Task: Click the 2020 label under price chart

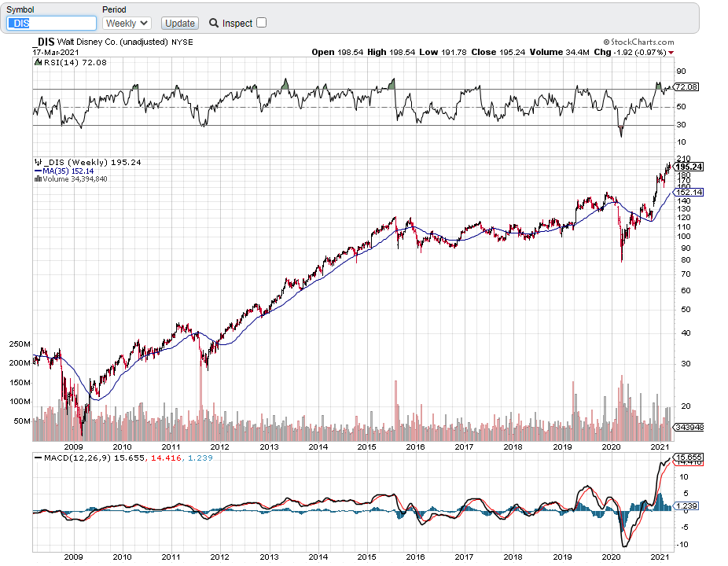Action: click(x=611, y=447)
